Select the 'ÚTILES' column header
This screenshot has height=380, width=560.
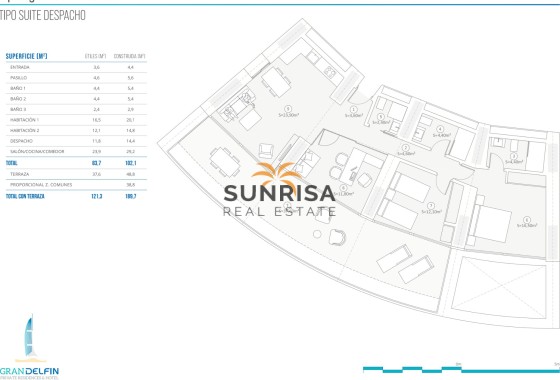click(96, 56)
